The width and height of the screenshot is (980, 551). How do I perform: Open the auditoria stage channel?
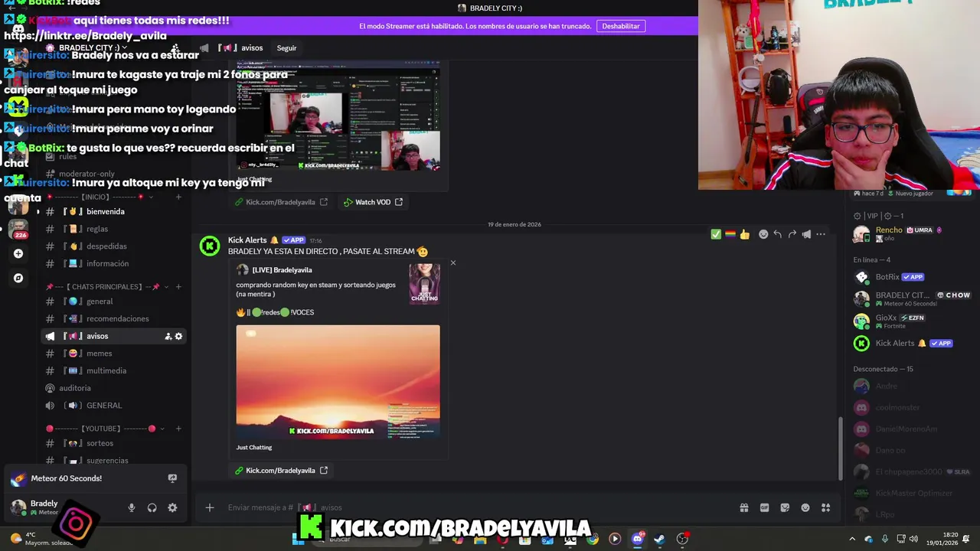pyautogui.click(x=113, y=388)
